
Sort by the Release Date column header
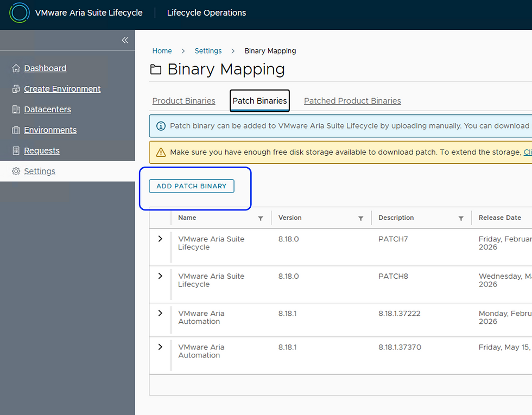(500, 218)
